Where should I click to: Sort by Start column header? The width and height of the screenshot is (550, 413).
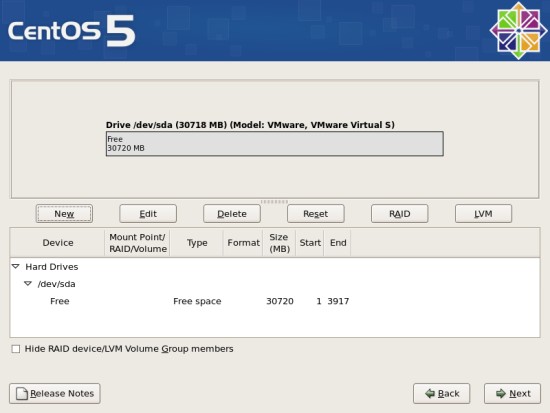tap(310, 243)
